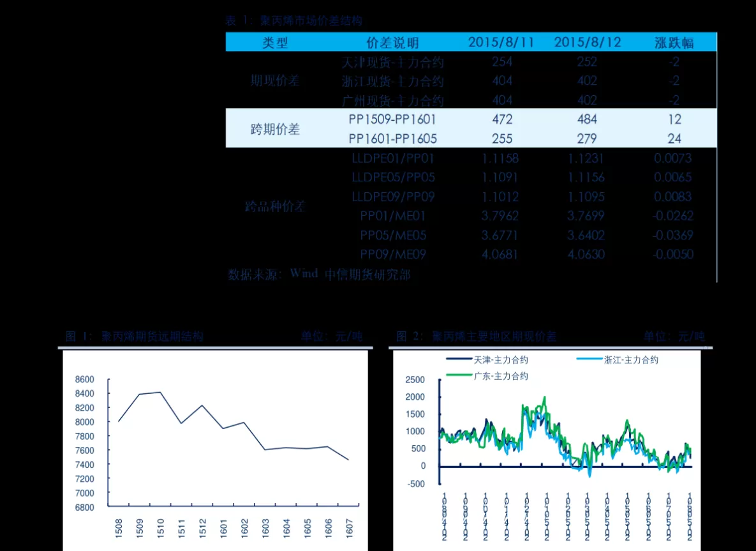Select the PP01/ME01 row label
Image resolution: width=756 pixels, height=551 pixels.
coord(393,216)
